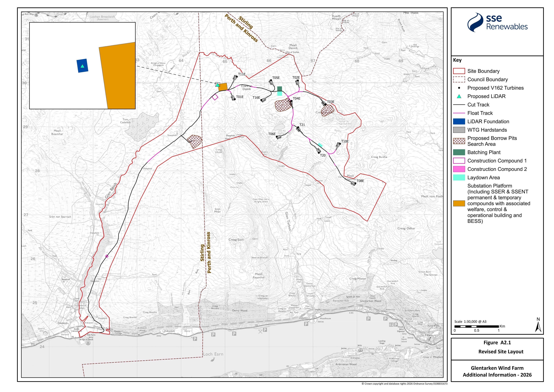Click the green Batching Plant square on the map

point(280,89)
